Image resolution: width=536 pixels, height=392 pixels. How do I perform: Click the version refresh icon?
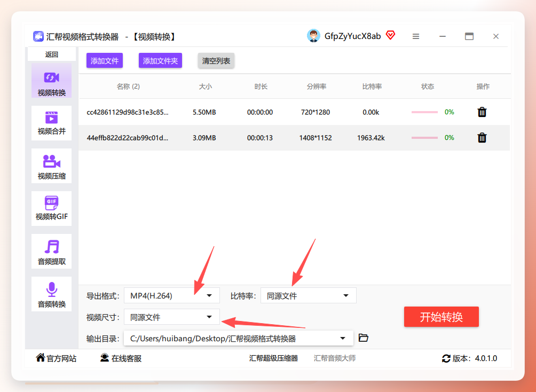[x=446, y=358]
